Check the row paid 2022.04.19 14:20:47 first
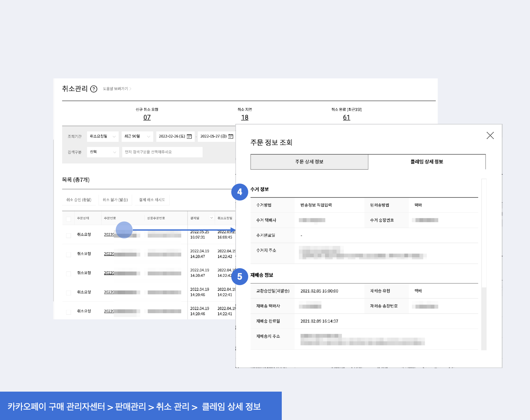 (x=68, y=255)
